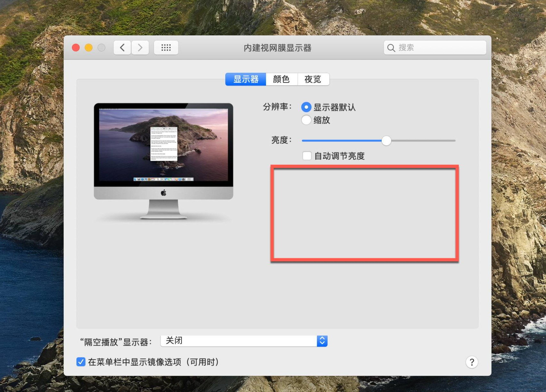Select the 显示器默认 resolution radio button
Image resolution: width=546 pixels, height=392 pixels.
pos(306,107)
